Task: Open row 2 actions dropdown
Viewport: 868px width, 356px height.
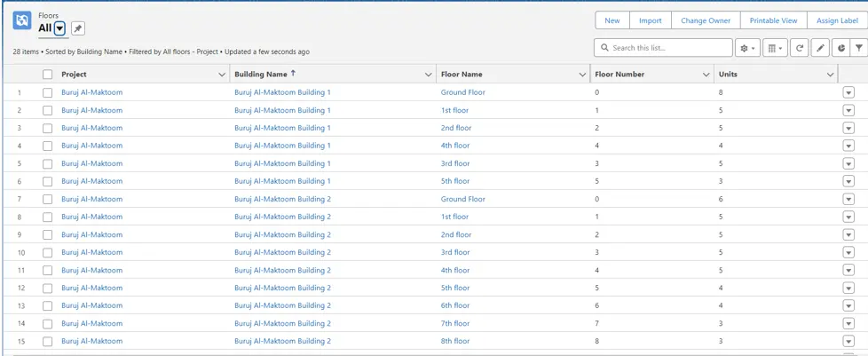Action: (848, 110)
